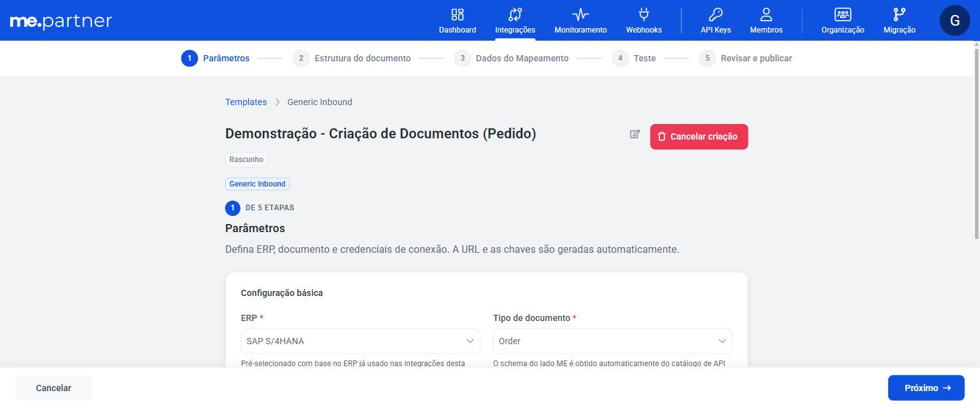Click the Rascunho status badge
The height and width of the screenshot is (408, 980).
(246, 160)
